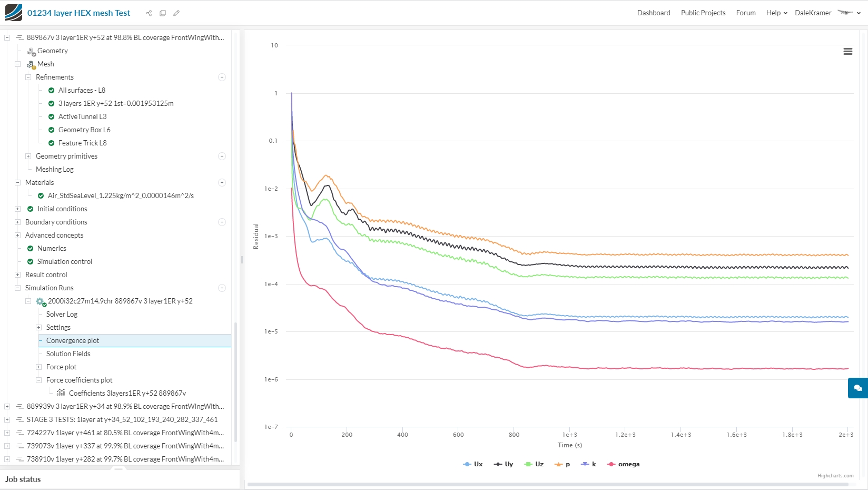The image size is (868, 490).
Task: Open Solution Fields for the run
Action: pyautogui.click(x=68, y=354)
